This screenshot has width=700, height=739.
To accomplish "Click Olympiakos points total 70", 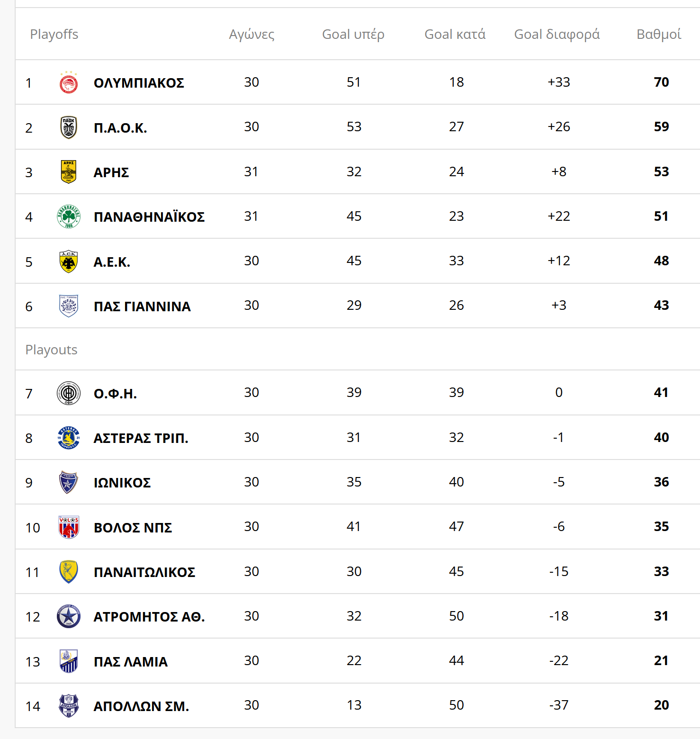I will click(x=661, y=82).
